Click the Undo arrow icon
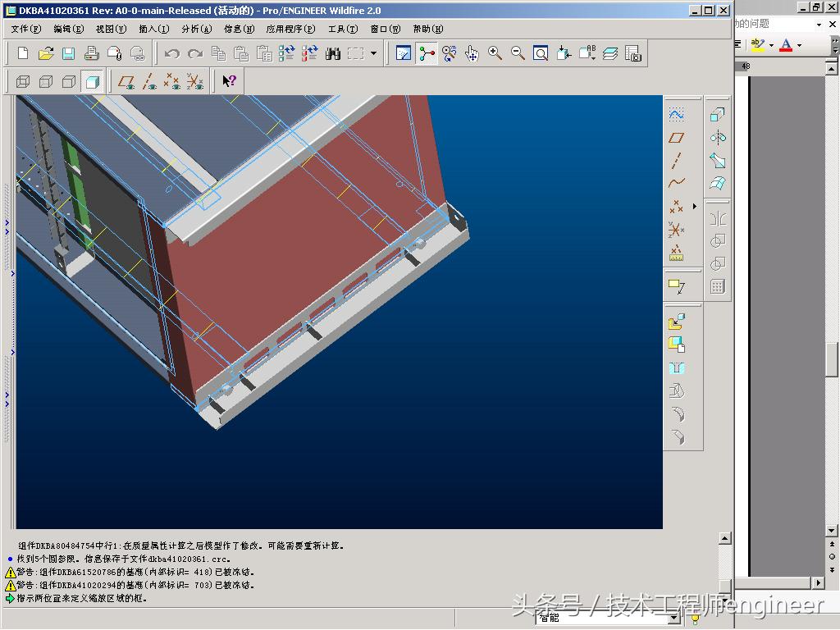The width and height of the screenshot is (840, 630). click(x=171, y=53)
